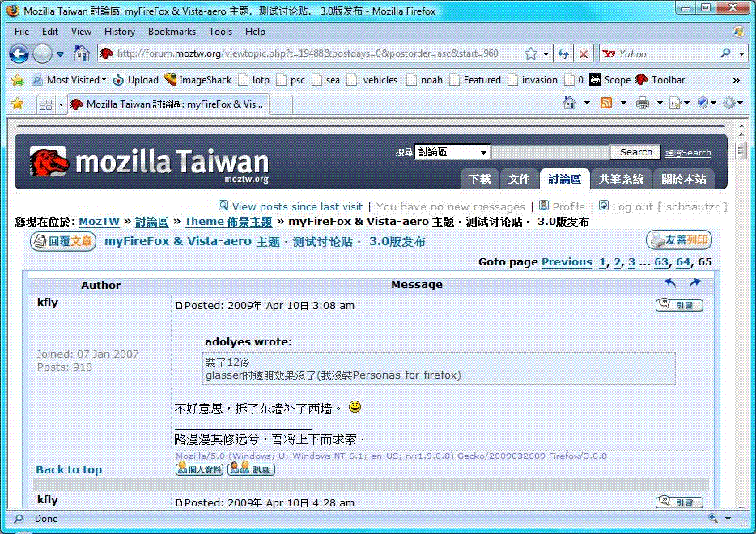
Task: Click the Yahoo search input field
Action: click(664, 54)
